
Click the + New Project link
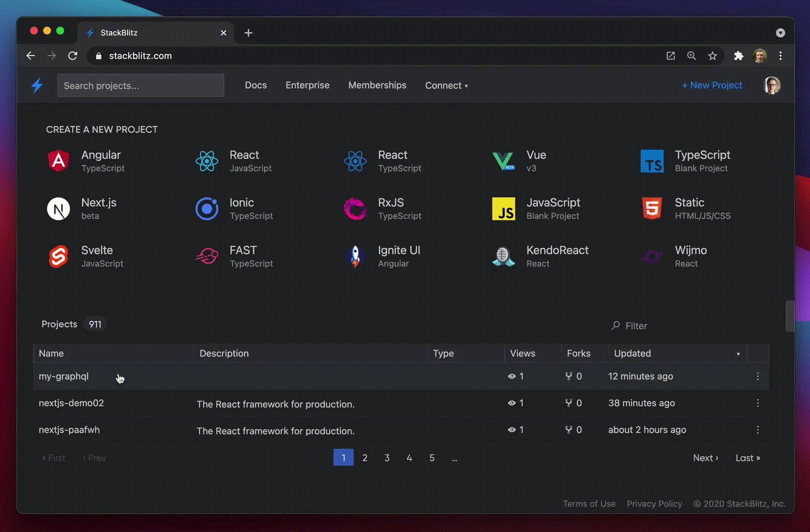[x=712, y=85]
